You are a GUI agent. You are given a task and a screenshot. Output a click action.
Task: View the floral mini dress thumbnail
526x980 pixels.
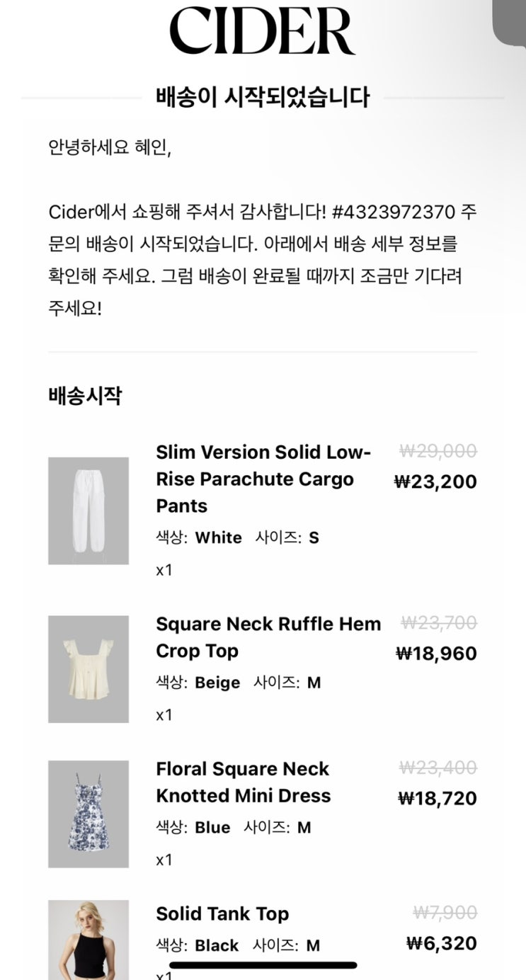(88, 814)
